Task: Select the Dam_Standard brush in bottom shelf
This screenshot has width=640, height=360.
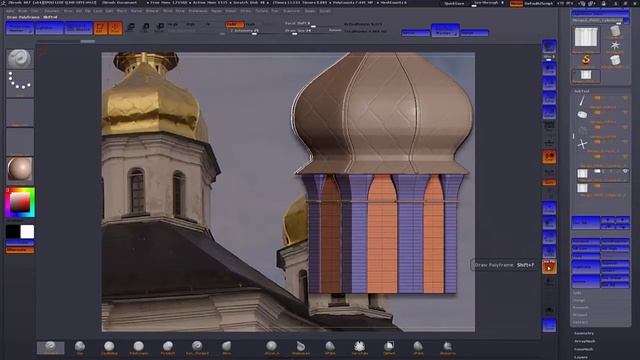Action: pyautogui.click(x=197, y=348)
